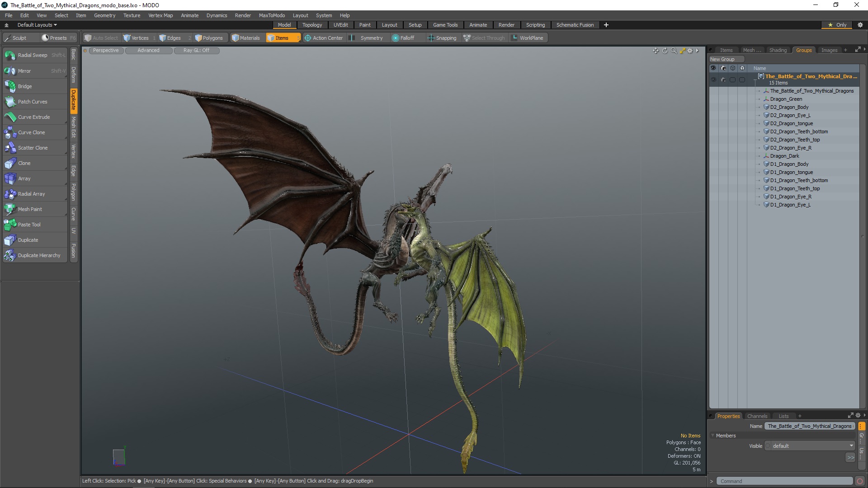Click the viewport pan (move) icon
The height and width of the screenshot is (488, 868).
tap(656, 51)
